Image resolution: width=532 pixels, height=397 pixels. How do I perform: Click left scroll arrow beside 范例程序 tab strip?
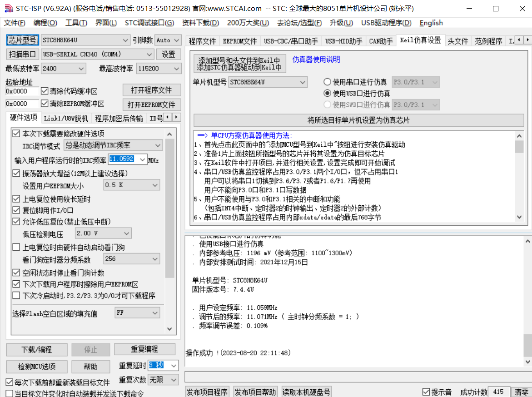[519, 40]
